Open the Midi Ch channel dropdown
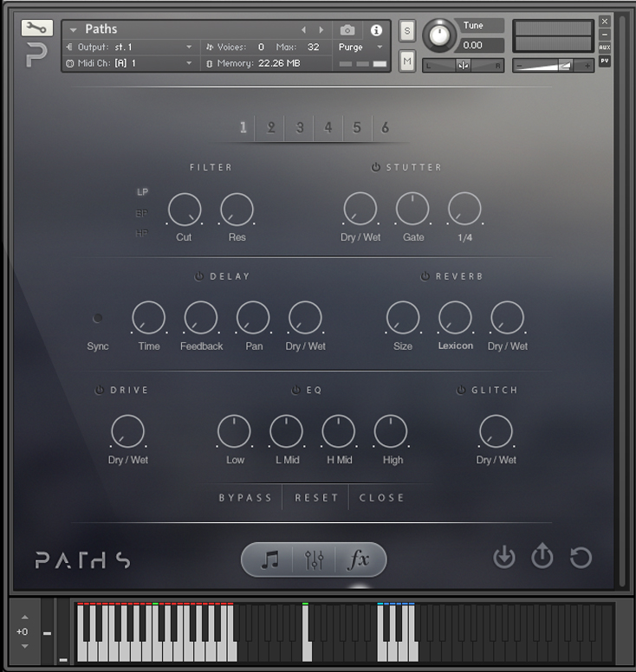The height and width of the screenshot is (672, 636). (130, 63)
